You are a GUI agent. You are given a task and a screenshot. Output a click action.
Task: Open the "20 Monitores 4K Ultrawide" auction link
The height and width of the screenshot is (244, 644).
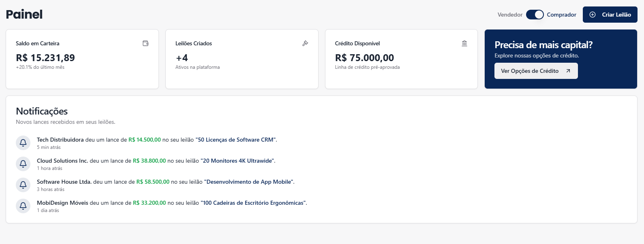(237, 161)
